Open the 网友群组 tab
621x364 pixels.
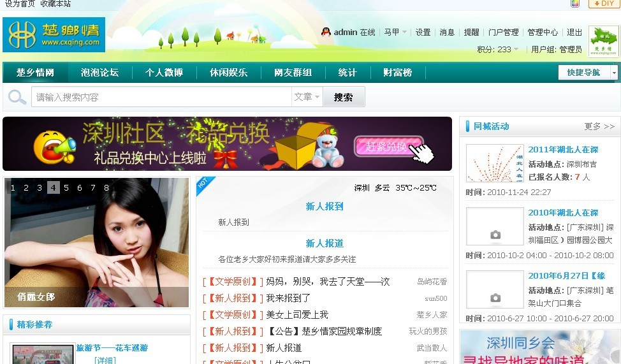(293, 73)
